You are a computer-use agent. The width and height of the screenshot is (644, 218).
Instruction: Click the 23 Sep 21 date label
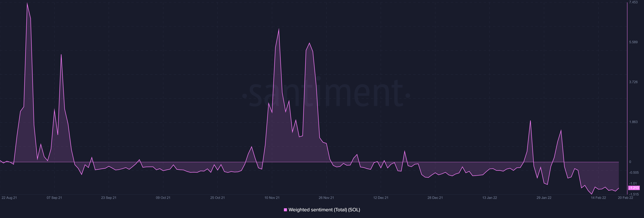pyautogui.click(x=109, y=198)
